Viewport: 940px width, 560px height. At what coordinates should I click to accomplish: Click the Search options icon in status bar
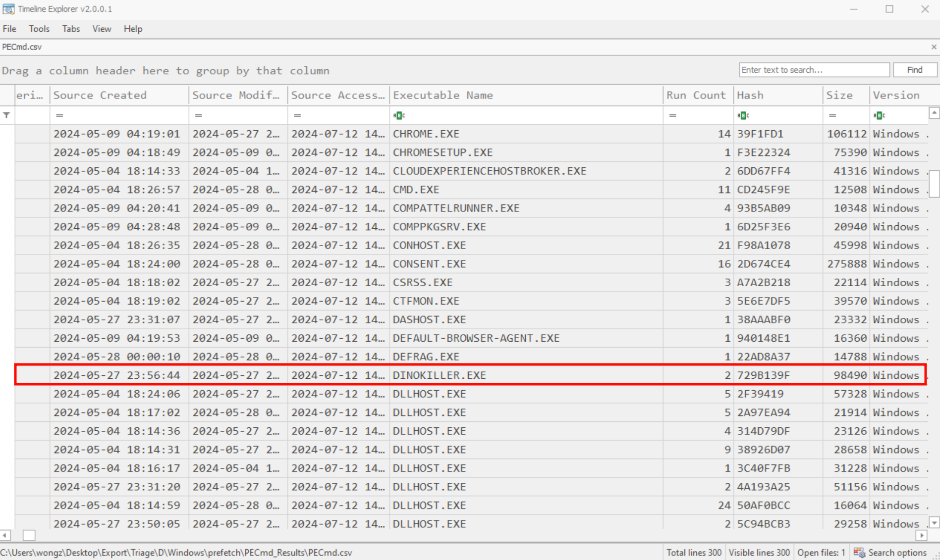coord(859,553)
